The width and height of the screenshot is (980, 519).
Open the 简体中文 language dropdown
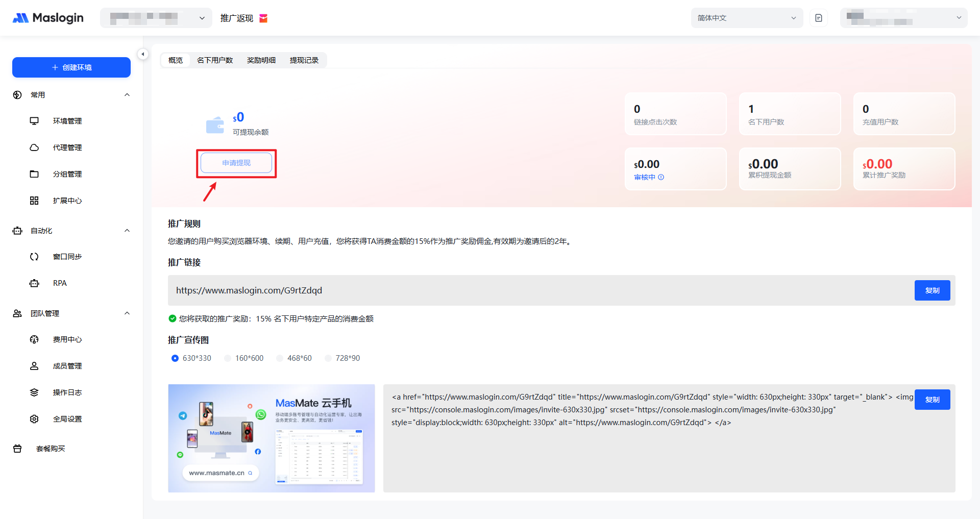(x=746, y=18)
